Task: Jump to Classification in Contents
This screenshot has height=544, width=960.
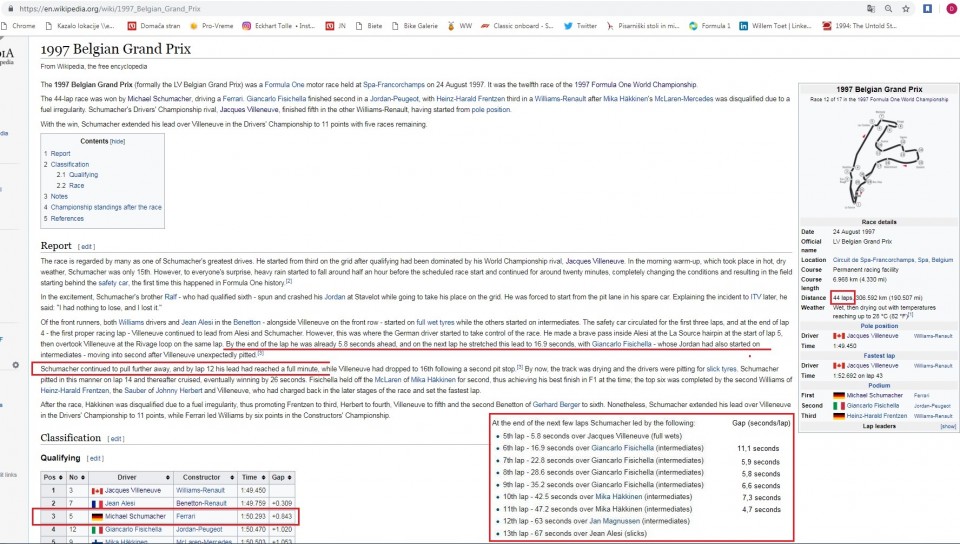Action: [x=69, y=165]
